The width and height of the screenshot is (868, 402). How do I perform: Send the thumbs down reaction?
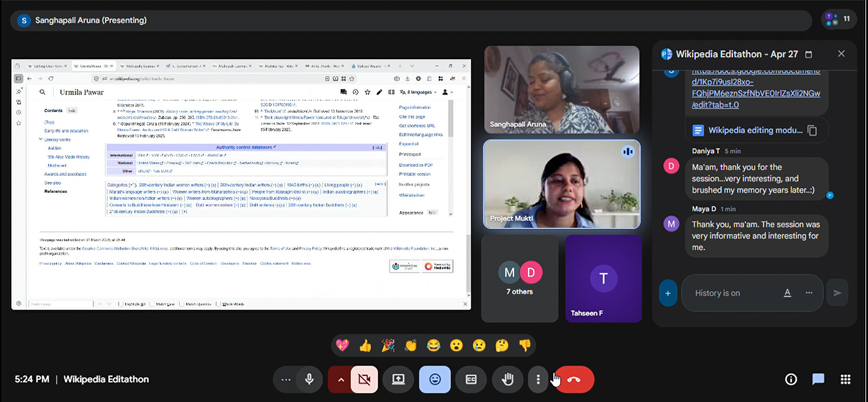(524, 345)
